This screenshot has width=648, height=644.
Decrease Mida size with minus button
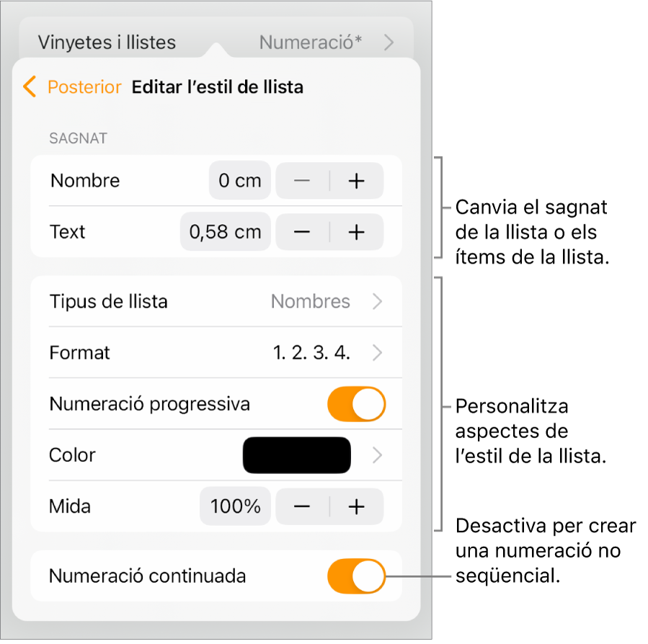(302, 506)
